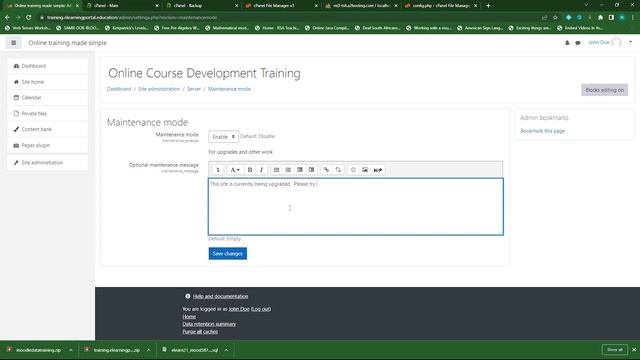640x360 pixels.
Task: Open the Data retention summary link
Action: point(209,324)
